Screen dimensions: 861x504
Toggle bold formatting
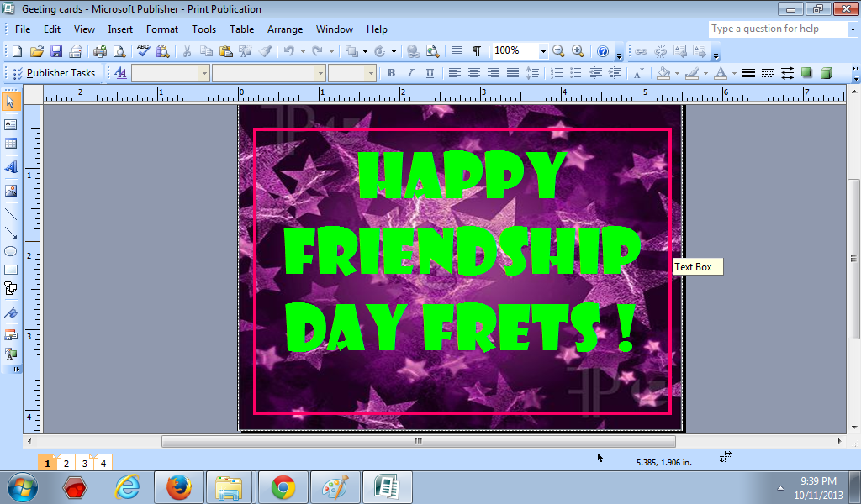(390, 73)
